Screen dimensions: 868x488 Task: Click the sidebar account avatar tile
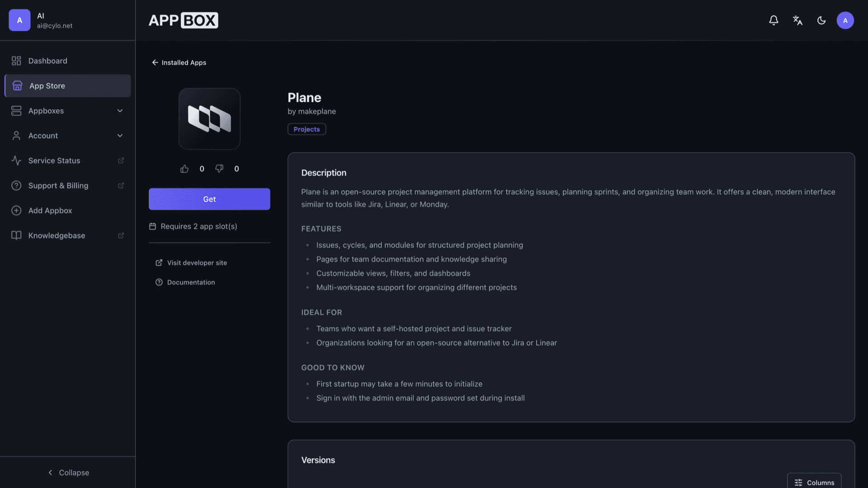pyautogui.click(x=19, y=20)
